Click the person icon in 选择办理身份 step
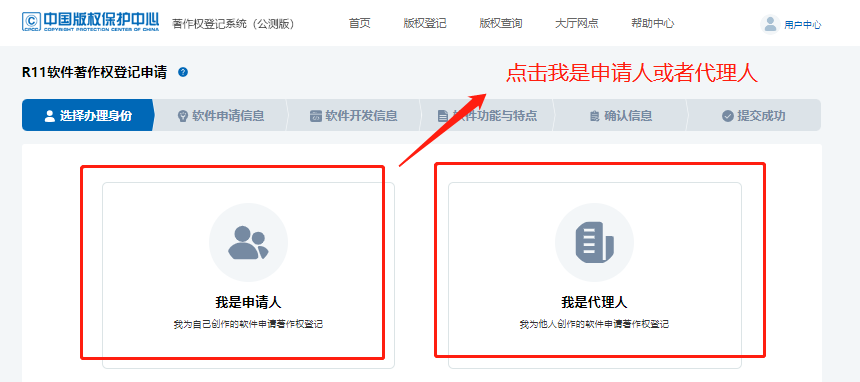 pos(50,116)
